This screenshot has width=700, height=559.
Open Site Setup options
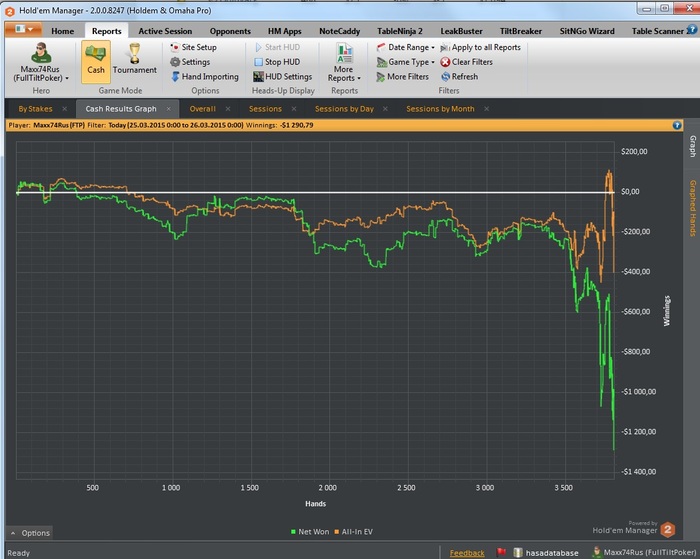[x=193, y=47]
